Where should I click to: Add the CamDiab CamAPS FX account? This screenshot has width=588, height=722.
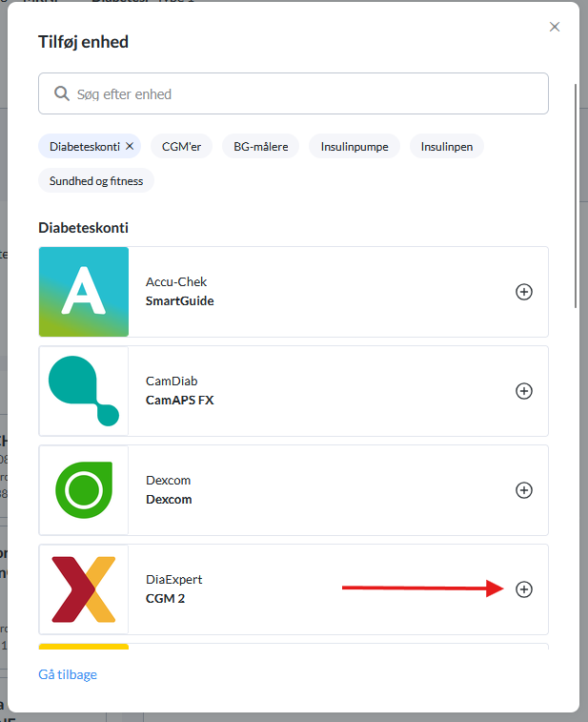click(x=523, y=391)
